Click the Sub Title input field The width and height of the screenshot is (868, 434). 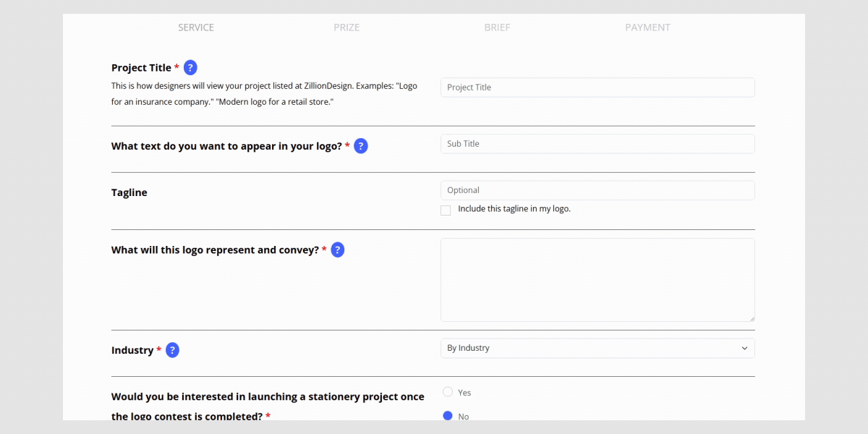point(597,143)
